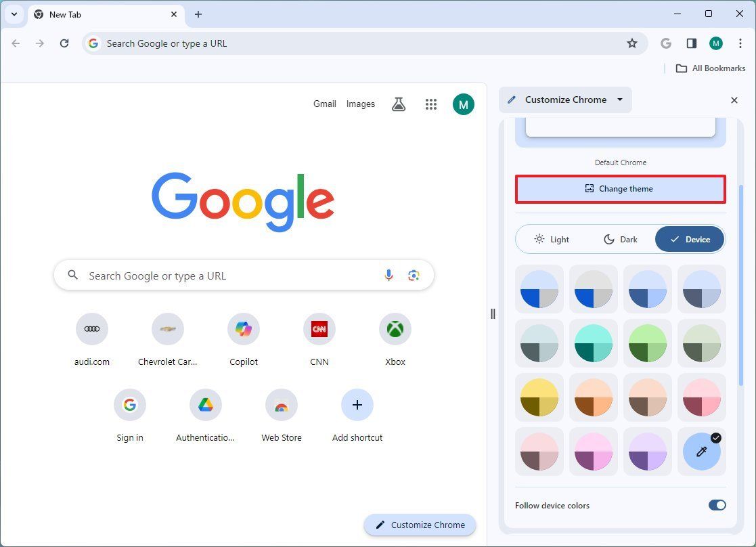Click the Add shortcut tile

[x=357, y=404]
